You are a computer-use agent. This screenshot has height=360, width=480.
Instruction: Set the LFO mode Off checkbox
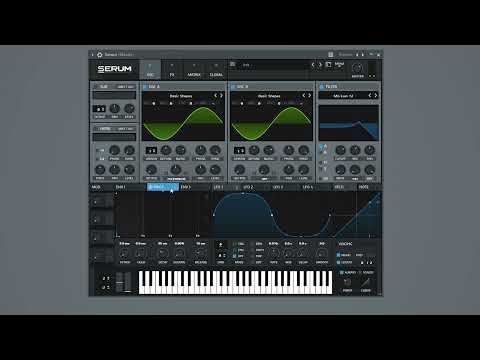click(x=235, y=256)
